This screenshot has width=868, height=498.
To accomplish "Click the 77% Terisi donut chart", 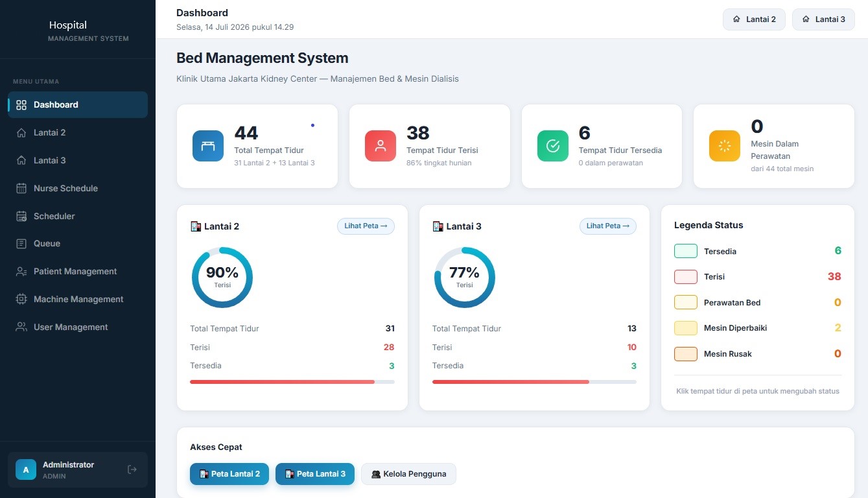I will coord(465,278).
